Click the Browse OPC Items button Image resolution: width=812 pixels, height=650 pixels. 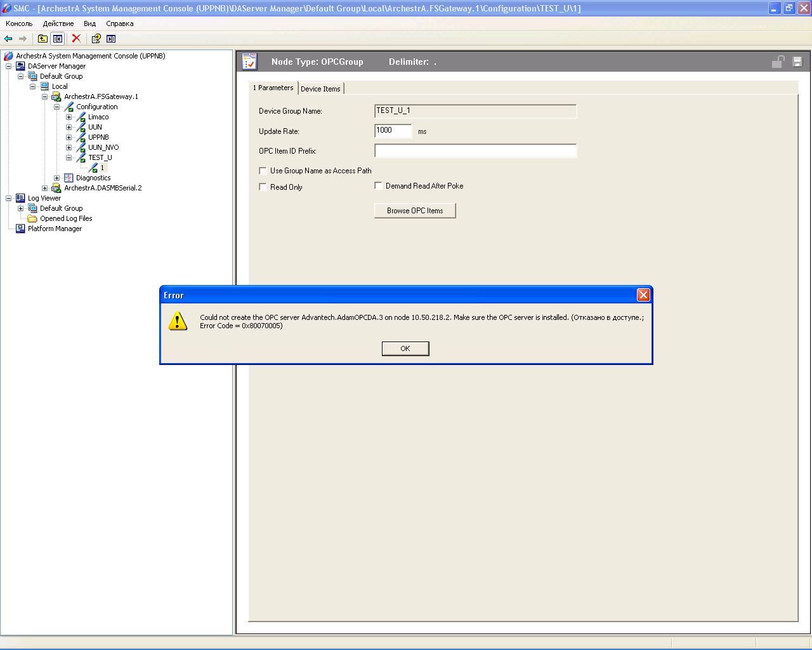pyautogui.click(x=415, y=211)
